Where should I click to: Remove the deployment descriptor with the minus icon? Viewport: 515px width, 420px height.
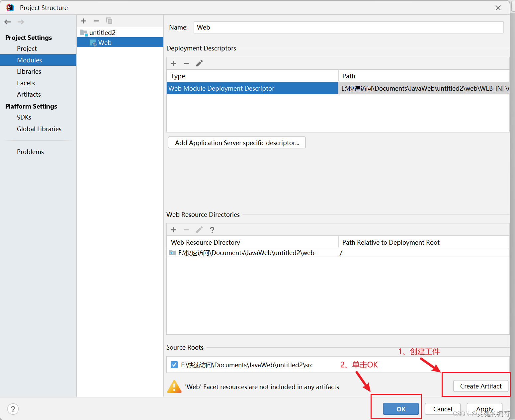186,63
